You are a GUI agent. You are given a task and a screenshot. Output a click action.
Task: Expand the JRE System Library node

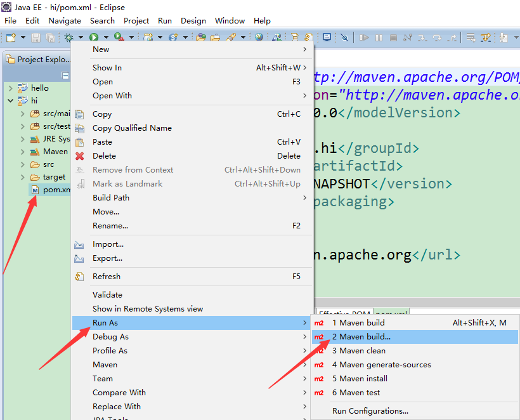(23, 139)
